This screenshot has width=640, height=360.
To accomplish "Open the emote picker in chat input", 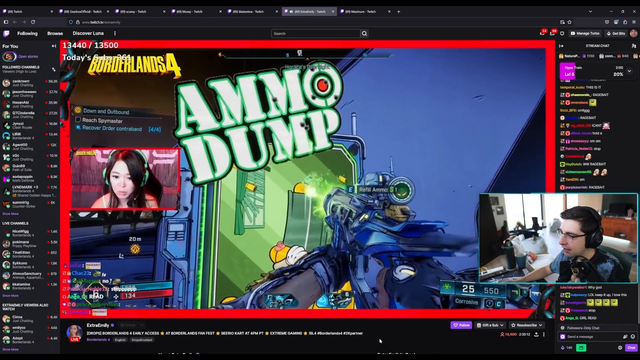I will (x=633, y=337).
